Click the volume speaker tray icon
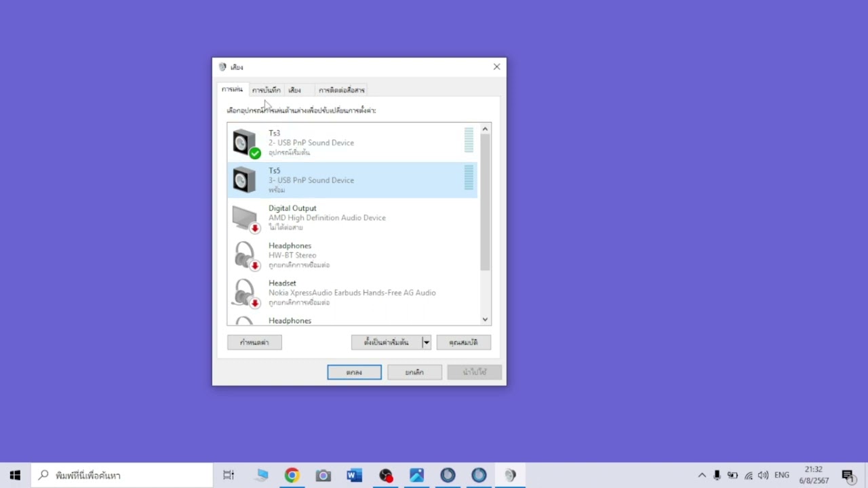Screen dimensions: 868x488 coord(764,475)
